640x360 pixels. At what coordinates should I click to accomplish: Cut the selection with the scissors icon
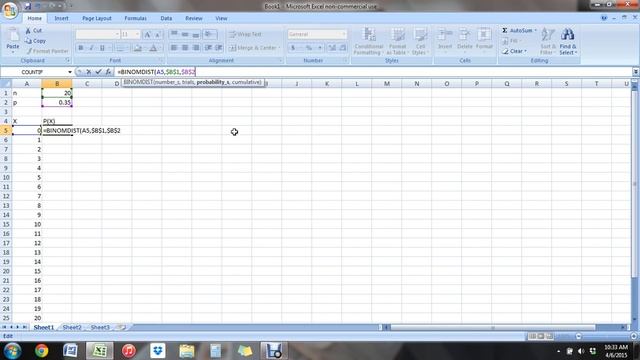click(x=28, y=31)
